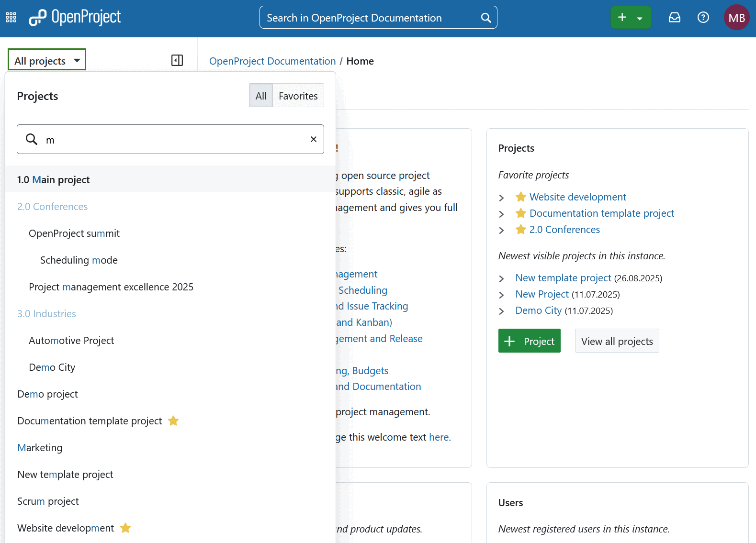Click the View all projects button
The height and width of the screenshot is (543, 756).
pyautogui.click(x=617, y=341)
